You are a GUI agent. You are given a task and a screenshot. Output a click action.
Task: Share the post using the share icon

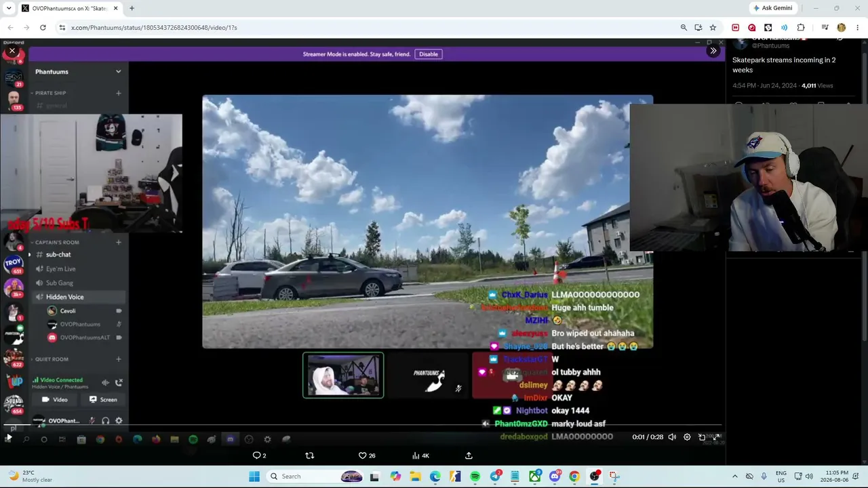click(x=469, y=455)
